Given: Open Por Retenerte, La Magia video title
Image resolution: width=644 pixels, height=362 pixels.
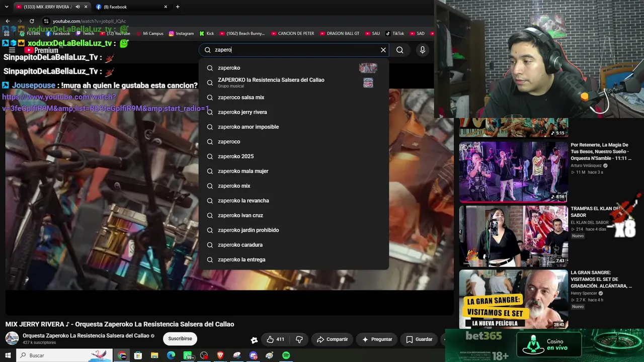Looking at the screenshot, I should 601,151.
